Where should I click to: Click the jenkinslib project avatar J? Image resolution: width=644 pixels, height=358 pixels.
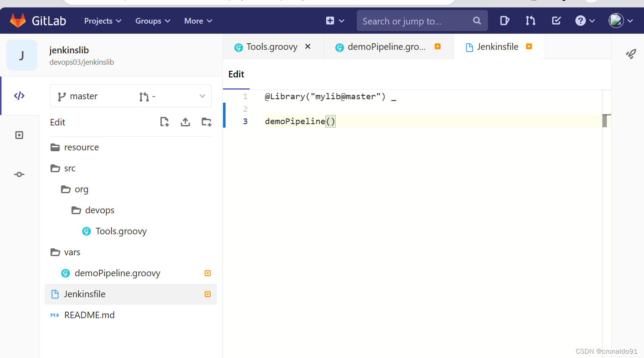[22, 55]
